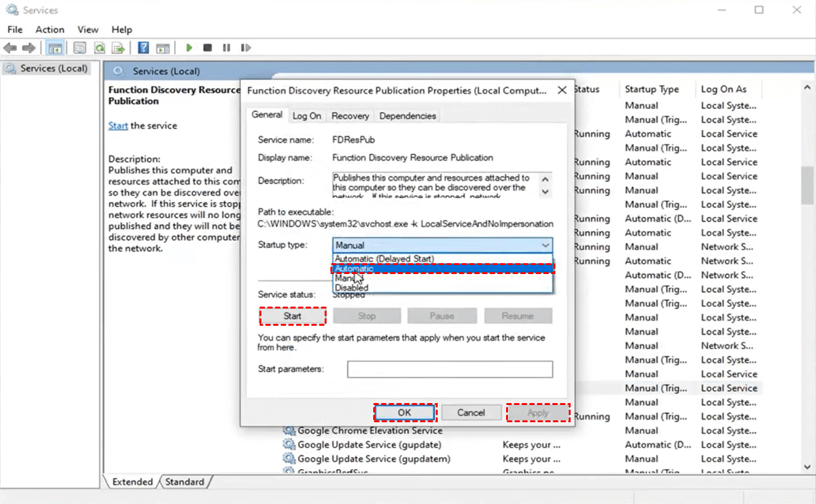Open the Dependencies tab
This screenshot has width=816, height=504.
point(408,116)
